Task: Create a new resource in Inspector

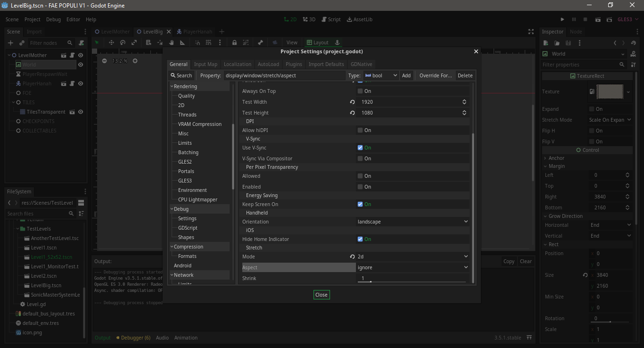Action: 545,43
